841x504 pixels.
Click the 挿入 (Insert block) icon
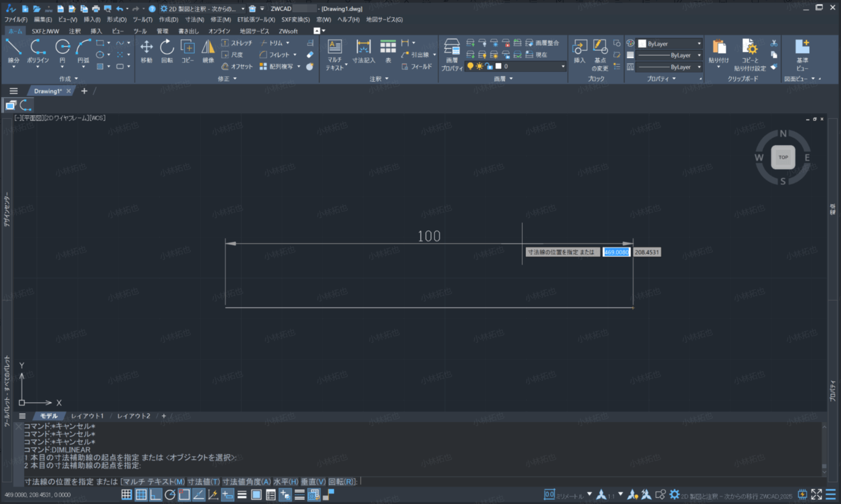tap(579, 52)
